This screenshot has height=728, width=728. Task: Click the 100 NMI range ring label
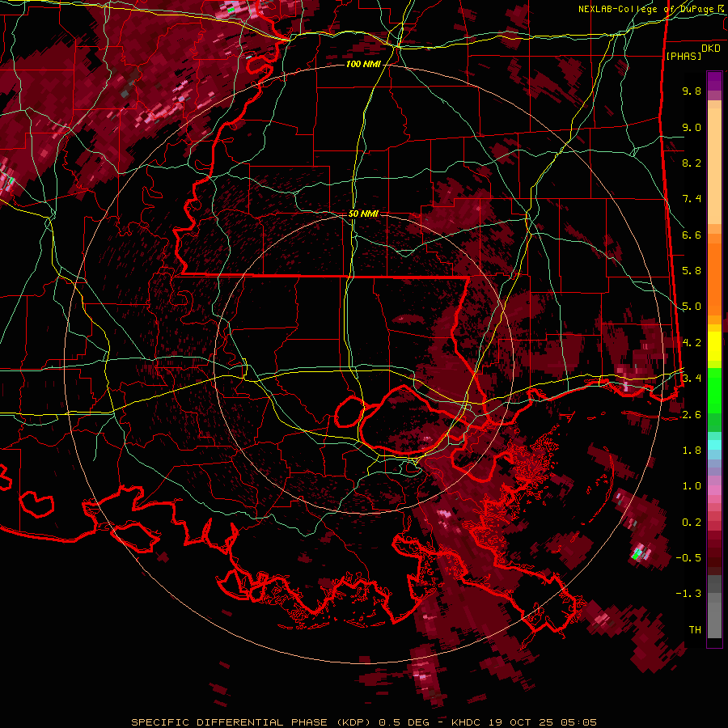(363, 64)
